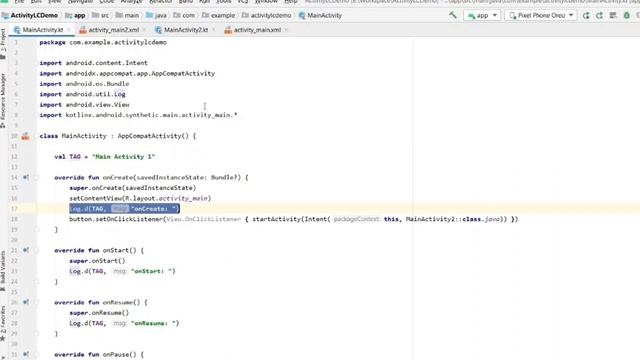Click MainActivity2::class.java in line 18

453,219
